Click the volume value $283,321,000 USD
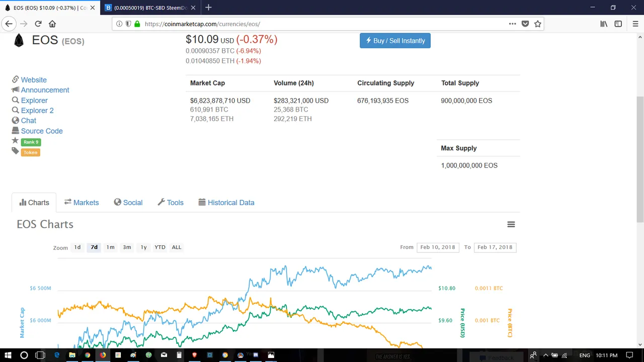The width and height of the screenshot is (644, 362). tap(301, 101)
